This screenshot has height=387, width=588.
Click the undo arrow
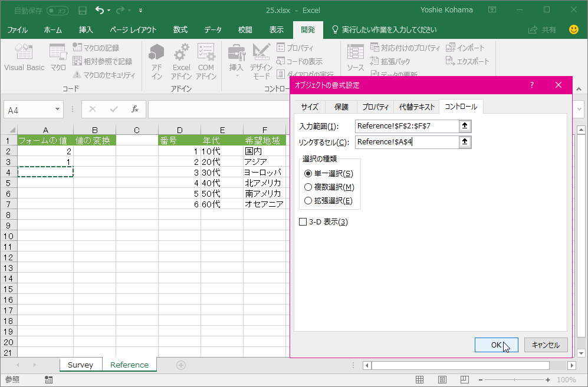click(99, 10)
